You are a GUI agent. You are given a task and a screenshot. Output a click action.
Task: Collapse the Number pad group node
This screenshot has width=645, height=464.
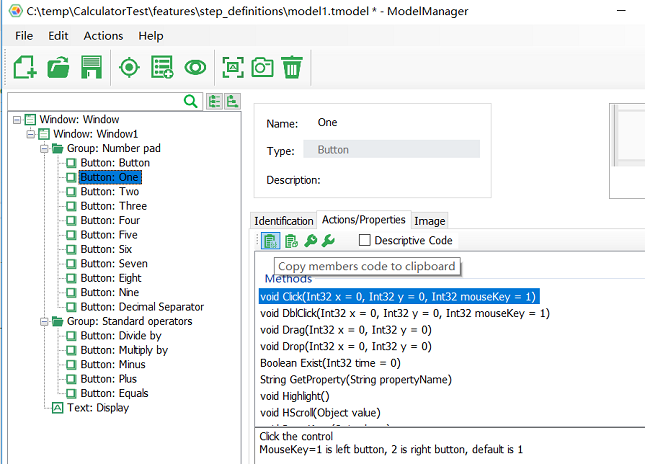point(44,148)
